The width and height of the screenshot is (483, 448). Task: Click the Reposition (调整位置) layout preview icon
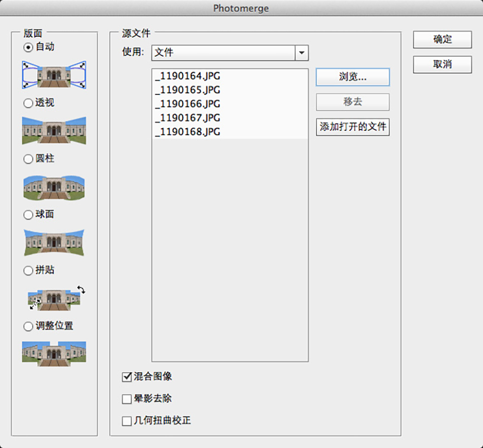54,352
